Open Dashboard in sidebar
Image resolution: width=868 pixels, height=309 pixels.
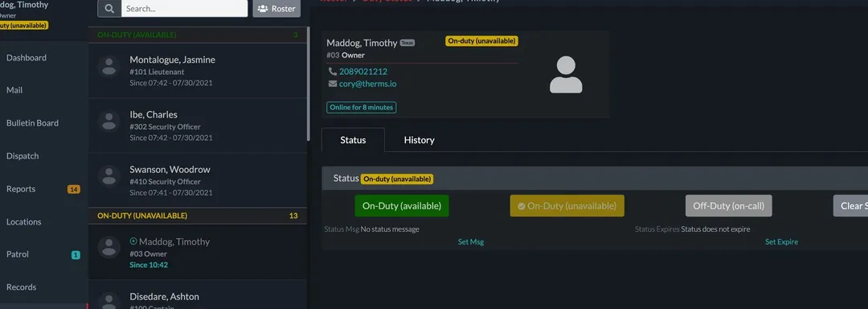point(27,58)
